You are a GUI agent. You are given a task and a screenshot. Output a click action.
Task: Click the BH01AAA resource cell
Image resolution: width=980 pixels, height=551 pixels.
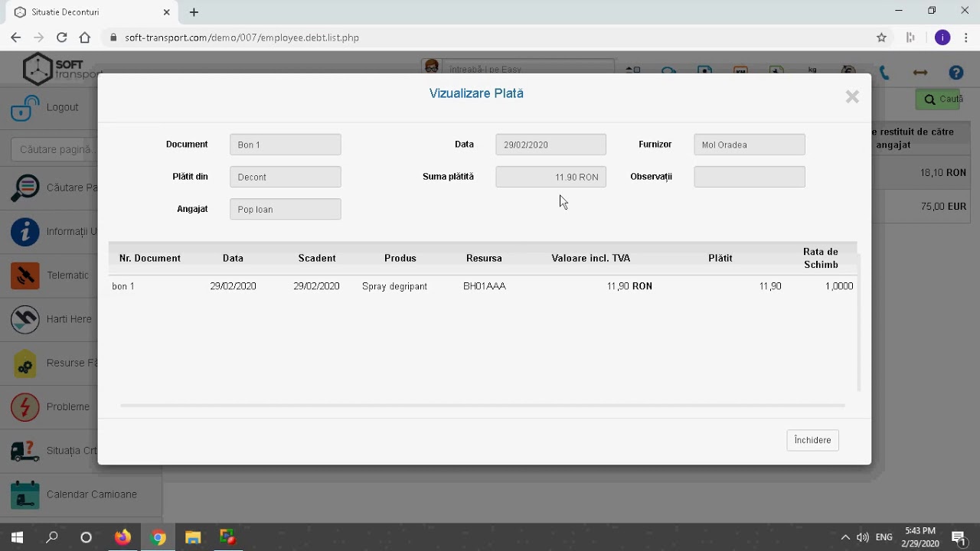point(484,286)
